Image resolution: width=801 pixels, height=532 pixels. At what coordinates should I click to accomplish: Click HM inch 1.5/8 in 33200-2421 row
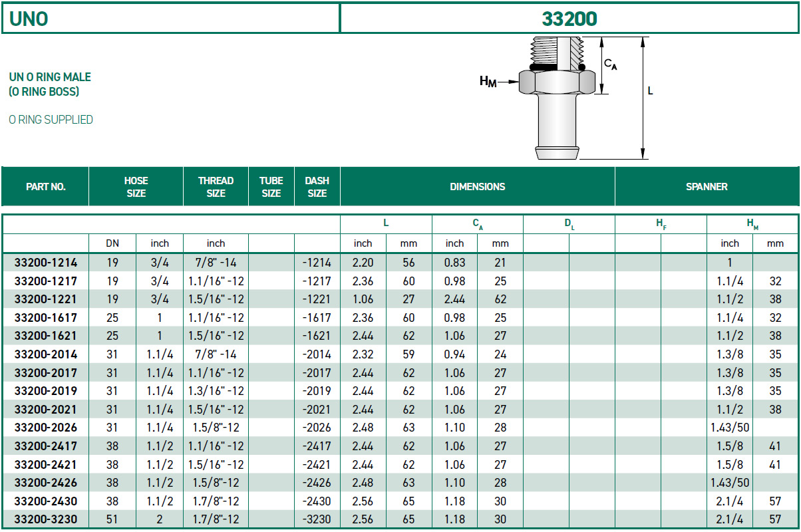coord(730,464)
